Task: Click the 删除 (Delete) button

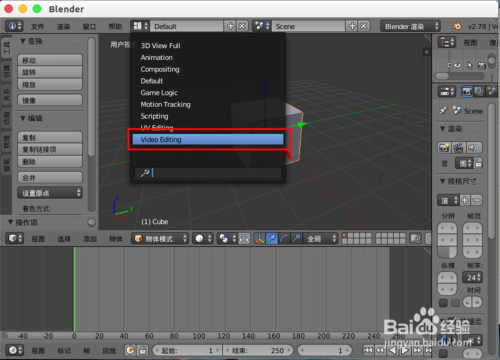Action: [50, 162]
